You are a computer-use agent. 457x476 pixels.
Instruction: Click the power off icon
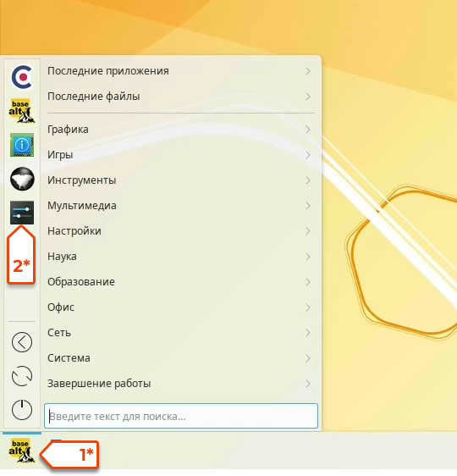point(22,410)
